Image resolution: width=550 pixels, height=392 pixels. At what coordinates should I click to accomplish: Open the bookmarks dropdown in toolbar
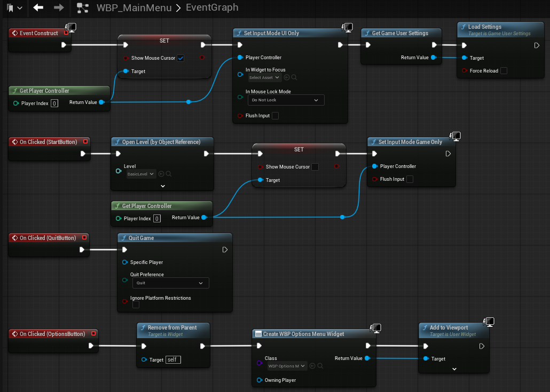pos(15,8)
